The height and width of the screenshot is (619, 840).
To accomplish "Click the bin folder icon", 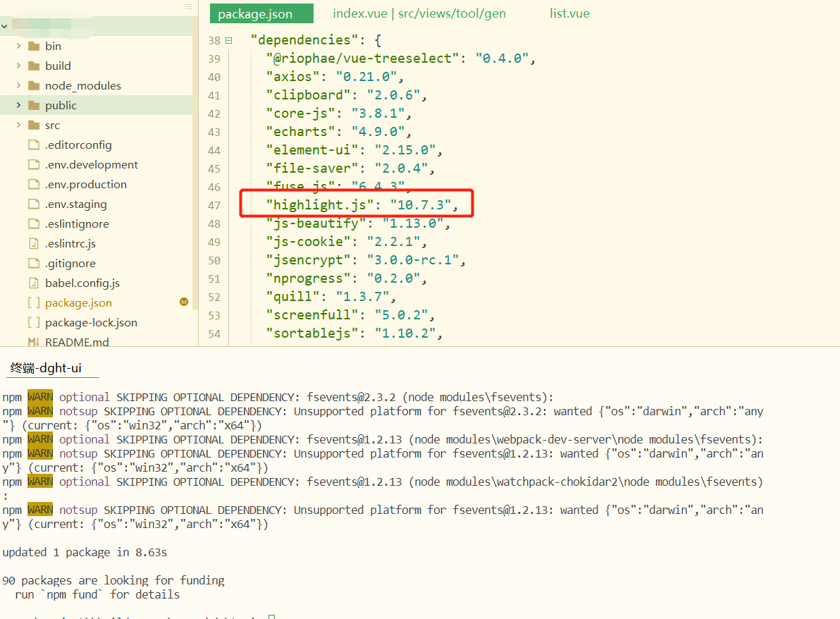I will pyautogui.click(x=34, y=46).
